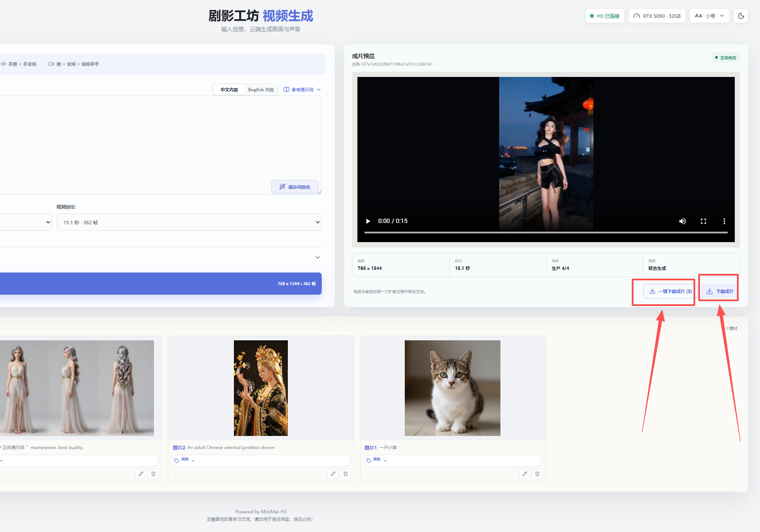Edit the masterpiece, best quality material card
Image resolution: width=760 pixels, height=532 pixels.
point(141,474)
